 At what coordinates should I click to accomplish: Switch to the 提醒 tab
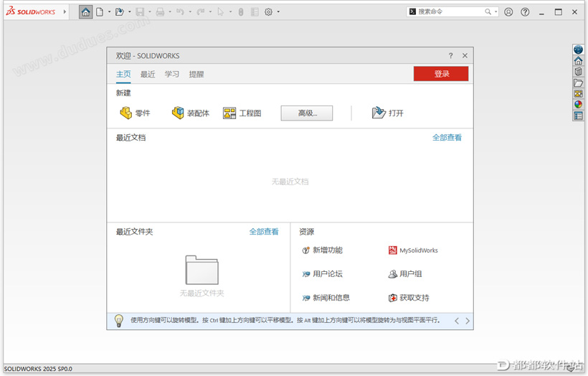(196, 75)
